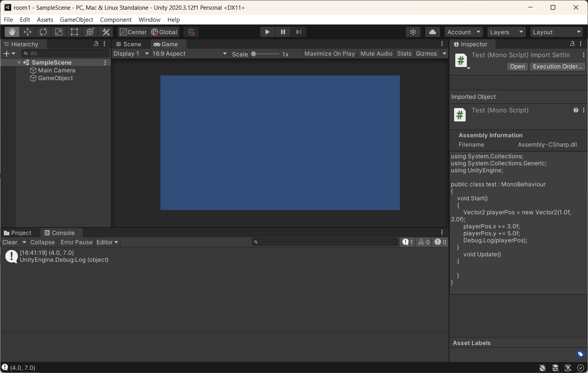The image size is (588, 373).
Task: Open SampleScene context options
Action: click(x=105, y=63)
